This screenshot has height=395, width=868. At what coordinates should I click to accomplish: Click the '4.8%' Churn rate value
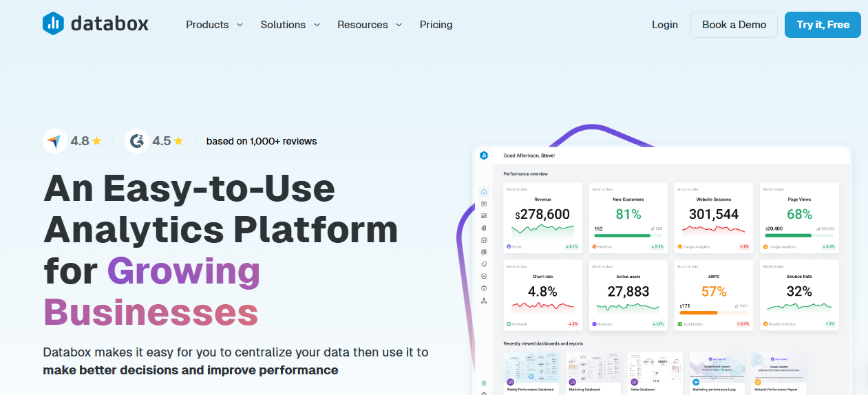pos(543,291)
